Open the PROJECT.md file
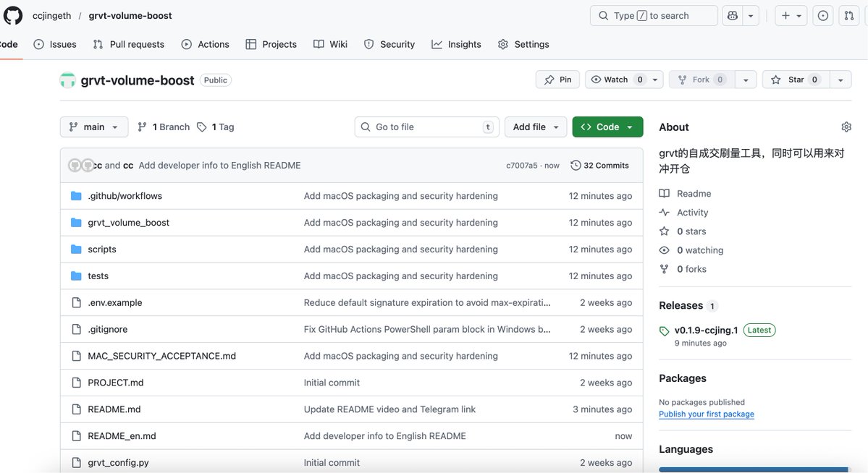The image size is (868, 473). [x=116, y=383]
